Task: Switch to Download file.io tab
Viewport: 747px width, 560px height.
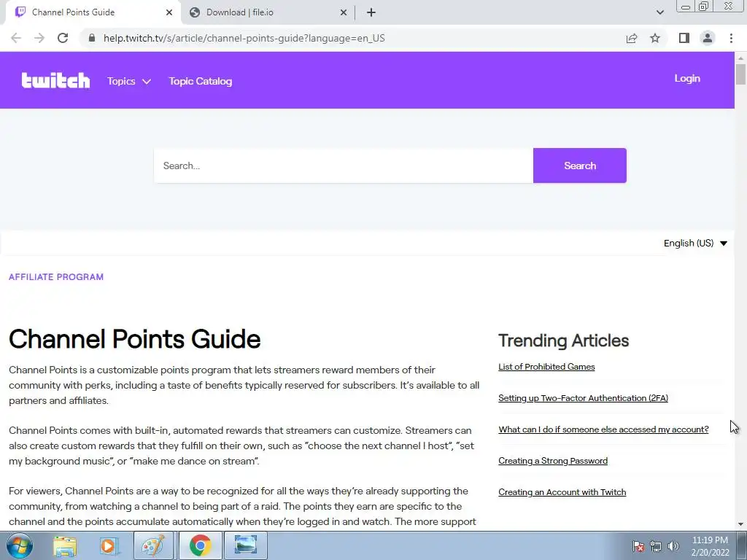Action: (x=268, y=12)
